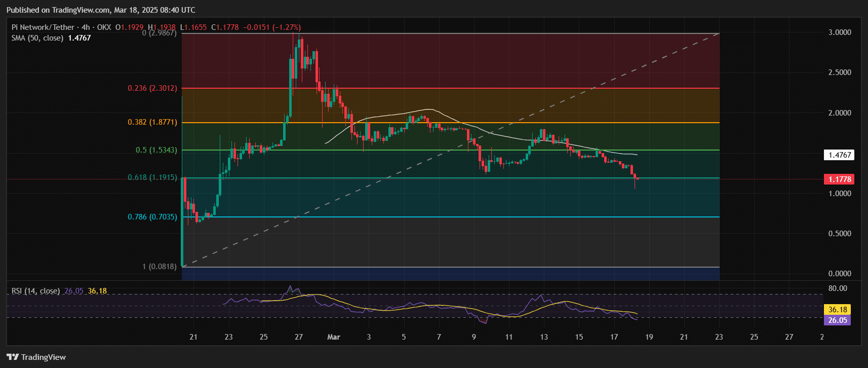Click the RSI (14, close) indicator label
The height and width of the screenshot is (368, 868).
[35, 291]
